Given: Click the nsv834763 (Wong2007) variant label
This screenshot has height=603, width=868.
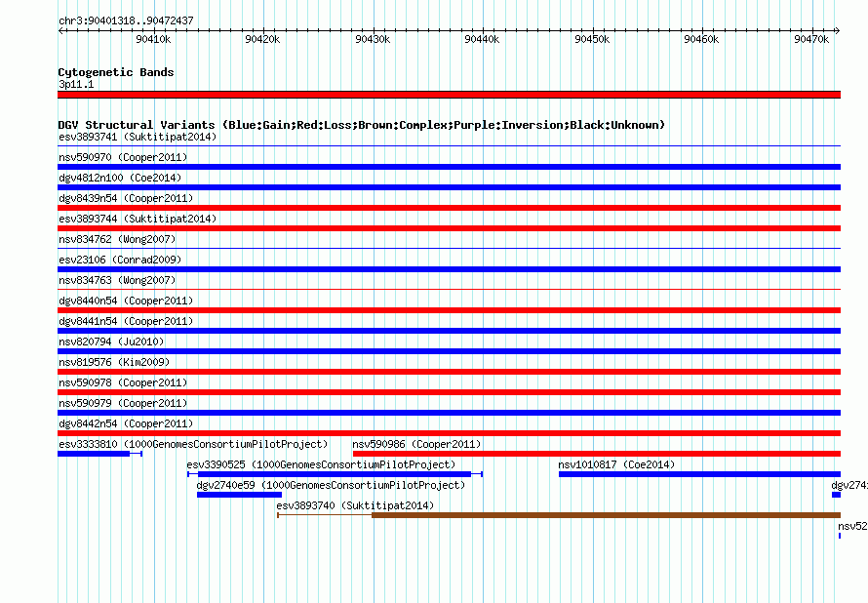Looking at the screenshot, I should pos(117,280).
